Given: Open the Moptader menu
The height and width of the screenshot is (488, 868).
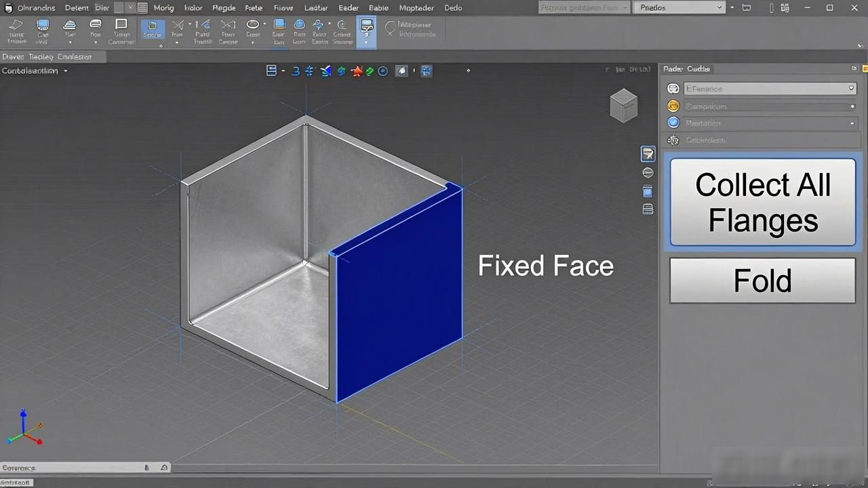Looking at the screenshot, I should point(416,8).
